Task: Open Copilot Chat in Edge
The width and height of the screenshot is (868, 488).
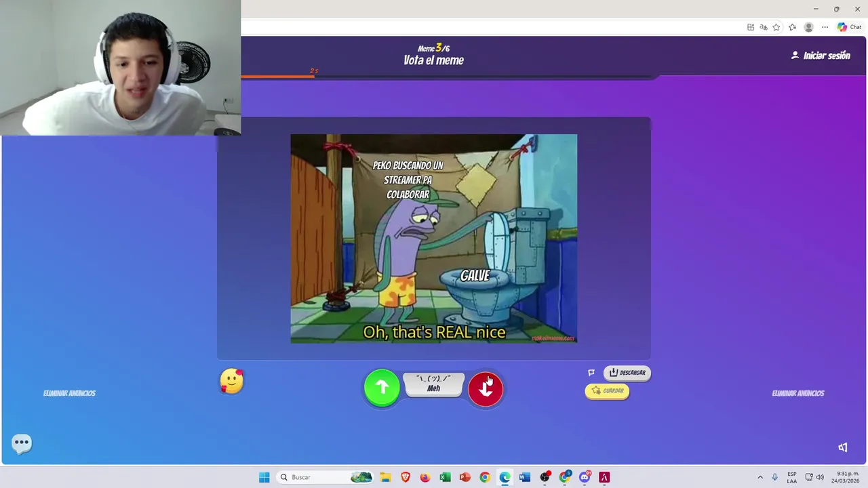Action: click(x=850, y=27)
